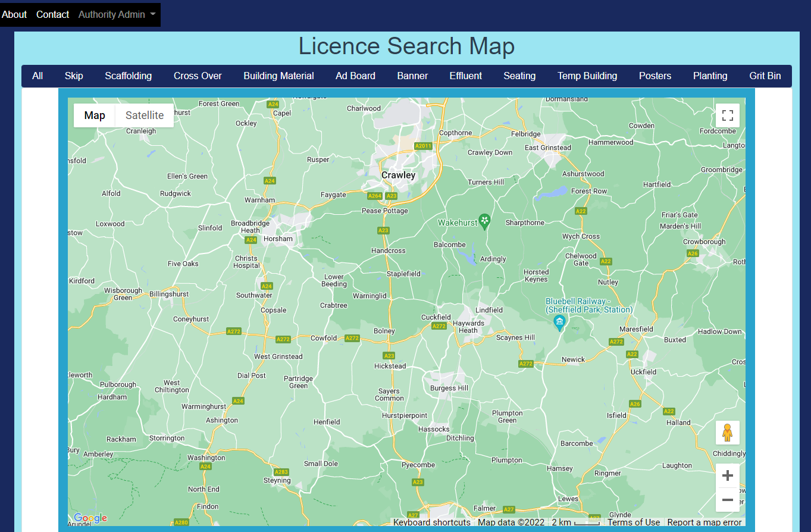Click the Wakehurst place icon on the map

point(484,222)
